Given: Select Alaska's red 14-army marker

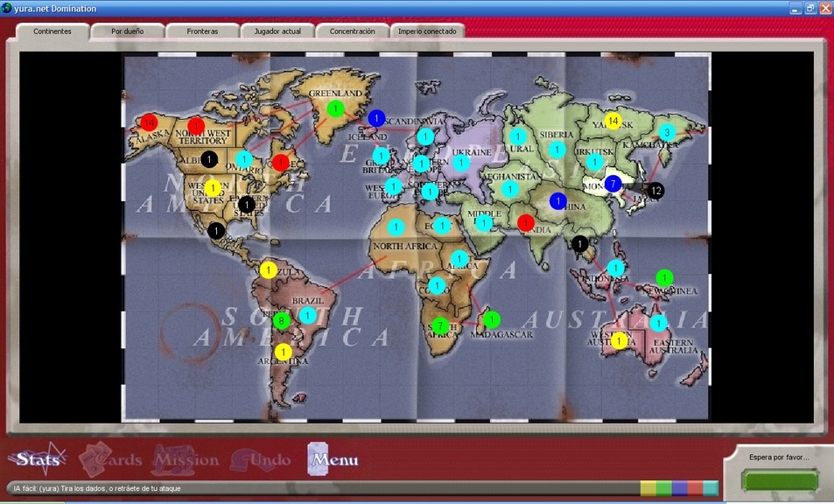Looking at the screenshot, I should tap(149, 123).
